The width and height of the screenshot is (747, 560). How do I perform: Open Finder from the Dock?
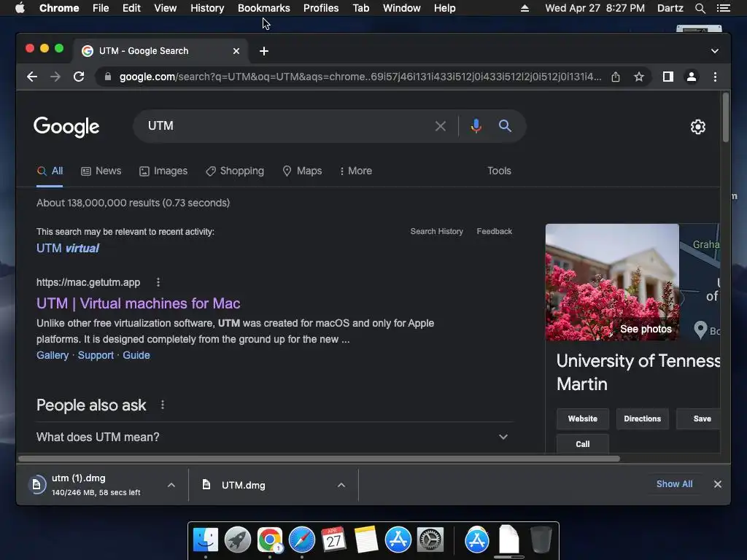205,540
